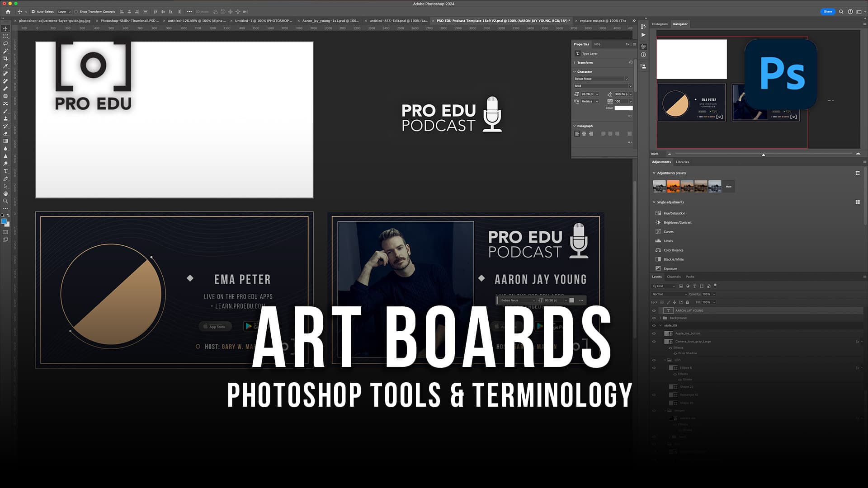Open the Black & White adjustment
868x488 pixels.
pos(673,259)
